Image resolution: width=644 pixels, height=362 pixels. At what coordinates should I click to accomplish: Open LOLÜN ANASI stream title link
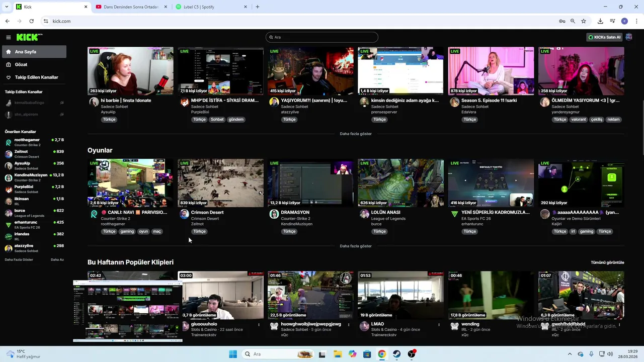pos(386,212)
